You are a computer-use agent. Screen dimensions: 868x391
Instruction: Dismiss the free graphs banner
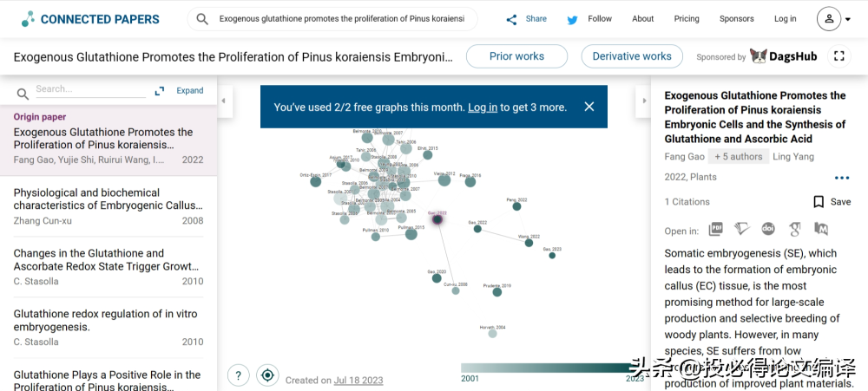tap(589, 107)
